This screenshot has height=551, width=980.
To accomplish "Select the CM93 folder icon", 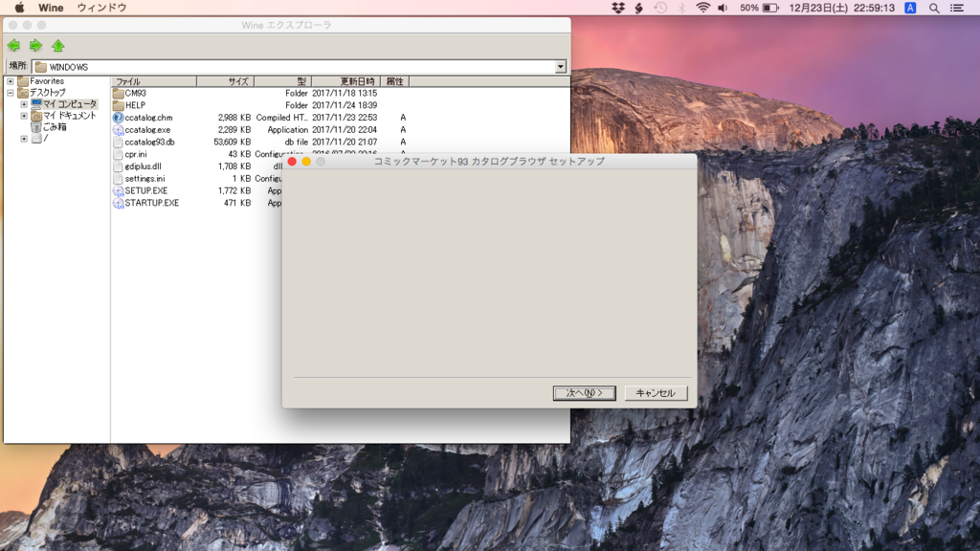I will tap(118, 93).
